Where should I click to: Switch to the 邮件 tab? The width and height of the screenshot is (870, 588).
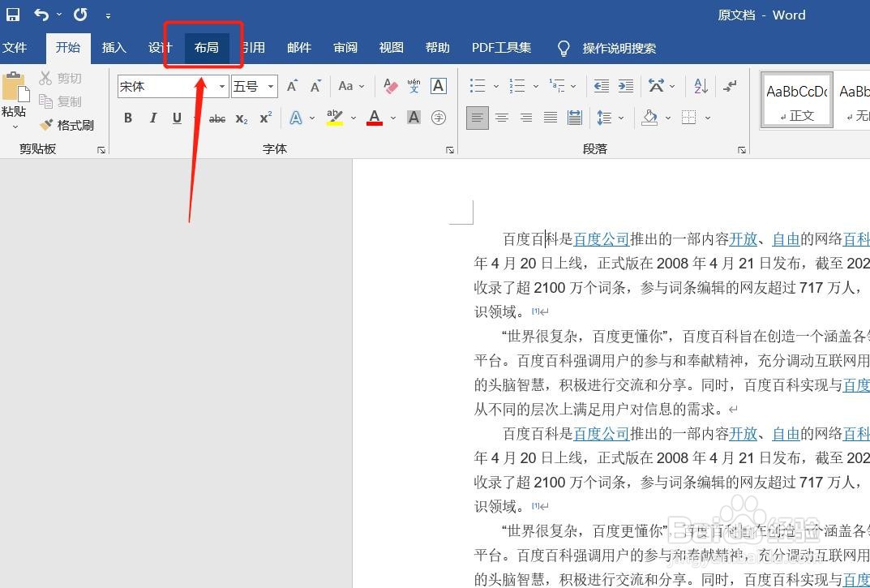[299, 48]
